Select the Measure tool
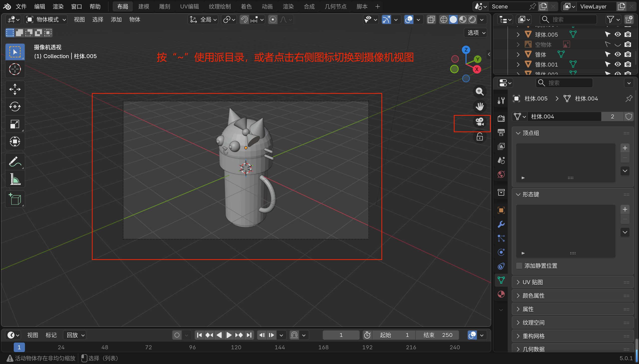Viewport: 639px width, 364px height. (x=15, y=179)
